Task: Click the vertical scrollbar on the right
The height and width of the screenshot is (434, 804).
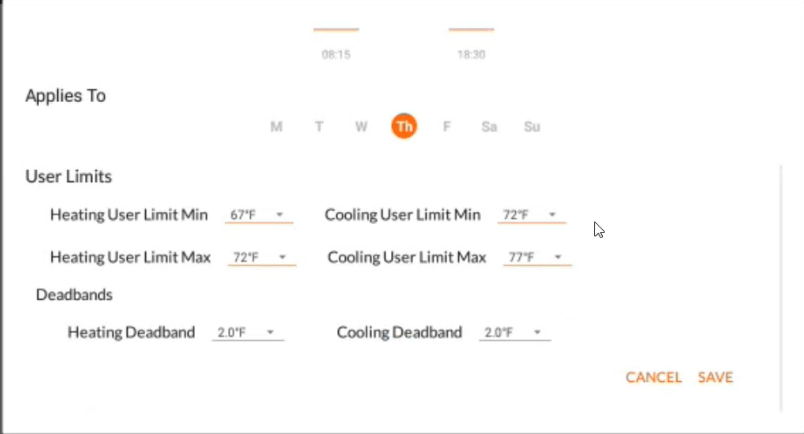Action: click(781, 287)
